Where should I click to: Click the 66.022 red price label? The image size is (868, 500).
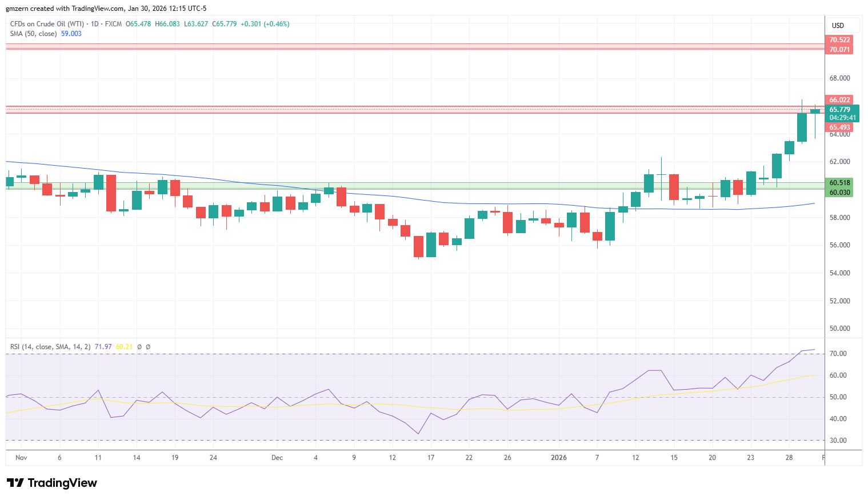tap(839, 100)
